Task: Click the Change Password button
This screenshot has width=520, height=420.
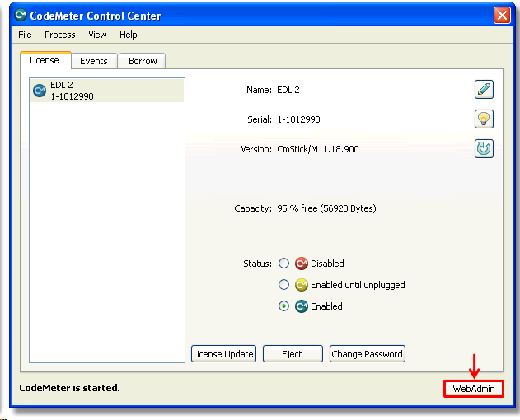Action: pyautogui.click(x=367, y=354)
